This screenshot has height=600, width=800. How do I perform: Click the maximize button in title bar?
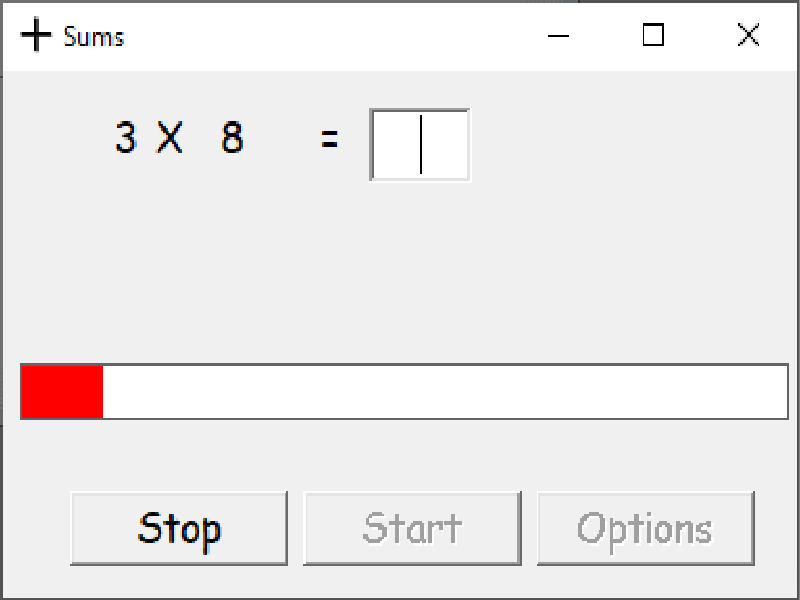653,36
